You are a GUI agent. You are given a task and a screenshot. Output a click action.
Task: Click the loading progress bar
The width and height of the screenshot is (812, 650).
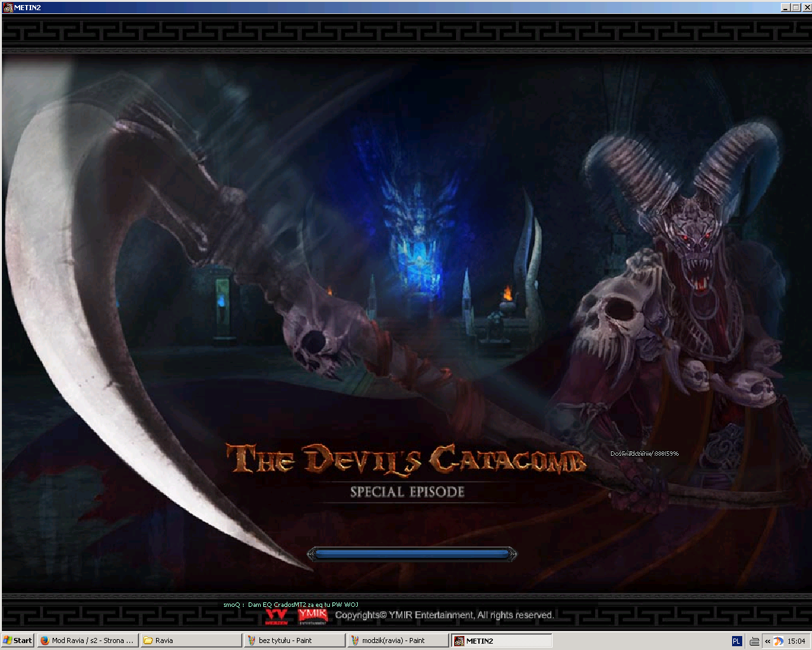(412, 554)
